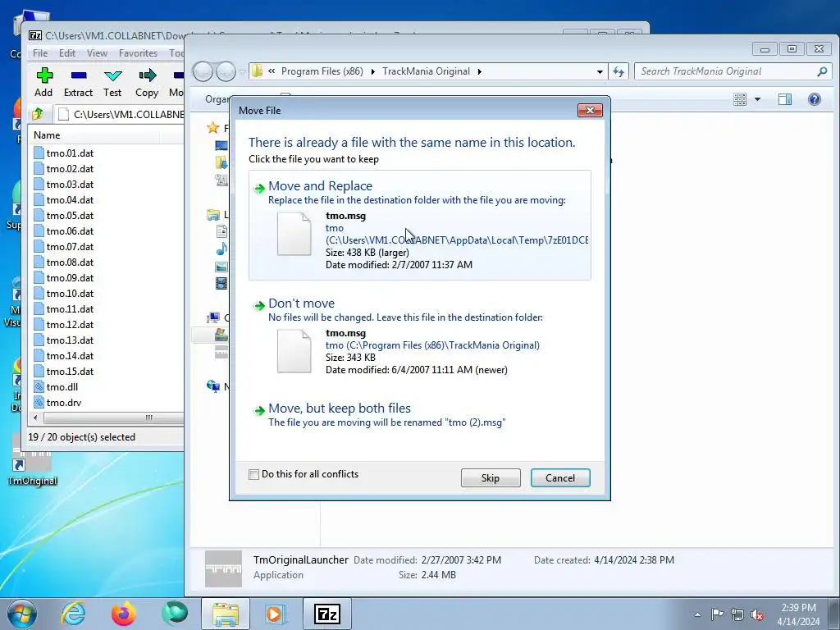Click the TmOriginal desktop shortcut
Image resolution: width=840 pixels, height=630 pixels.
(32, 461)
